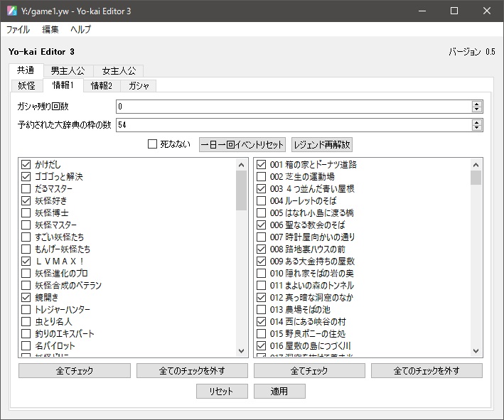Click 全てチェック under the right list
Viewport: 504px width, 420px height.
309,371
